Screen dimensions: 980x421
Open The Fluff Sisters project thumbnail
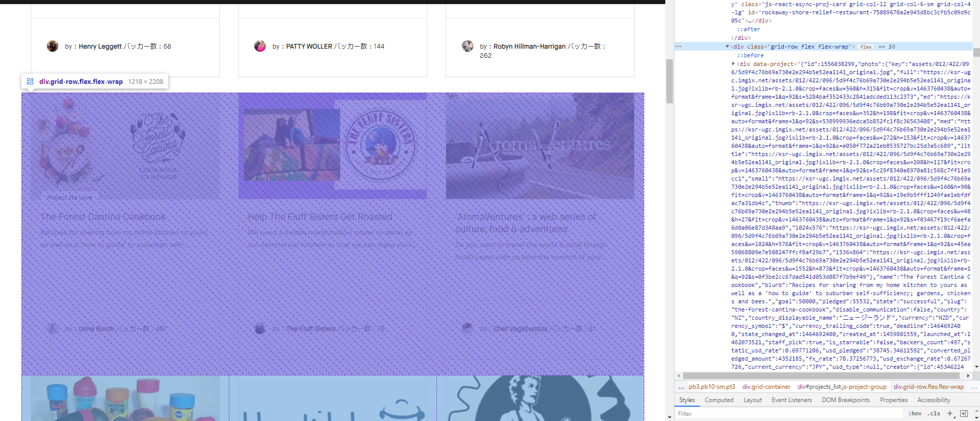pyautogui.click(x=333, y=146)
